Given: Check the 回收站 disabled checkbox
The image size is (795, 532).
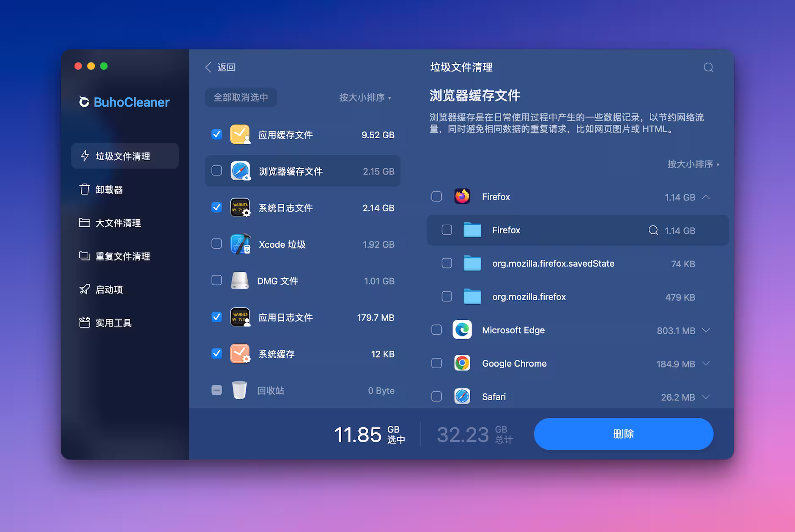Looking at the screenshot, I should coord(217,390).
